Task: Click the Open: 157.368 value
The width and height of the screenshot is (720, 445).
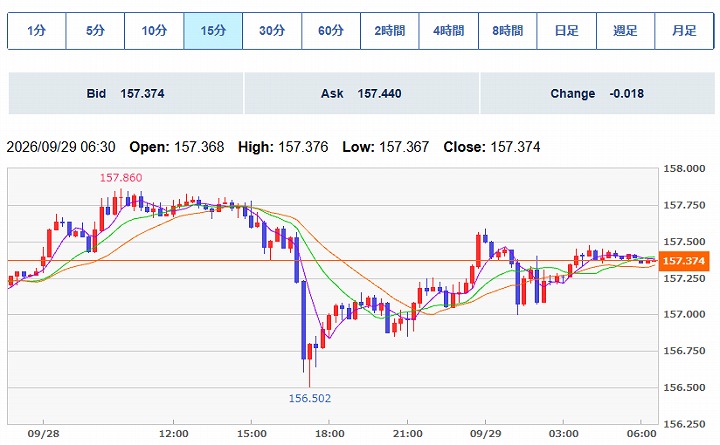Action: 177,147
